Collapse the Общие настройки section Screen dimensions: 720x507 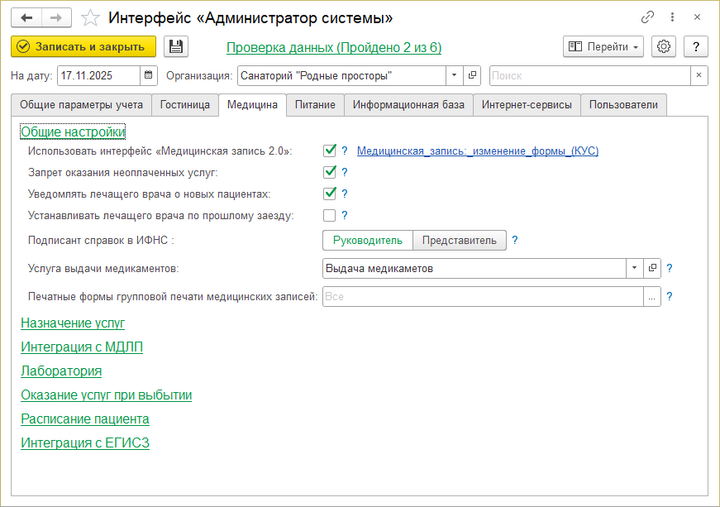73,132
